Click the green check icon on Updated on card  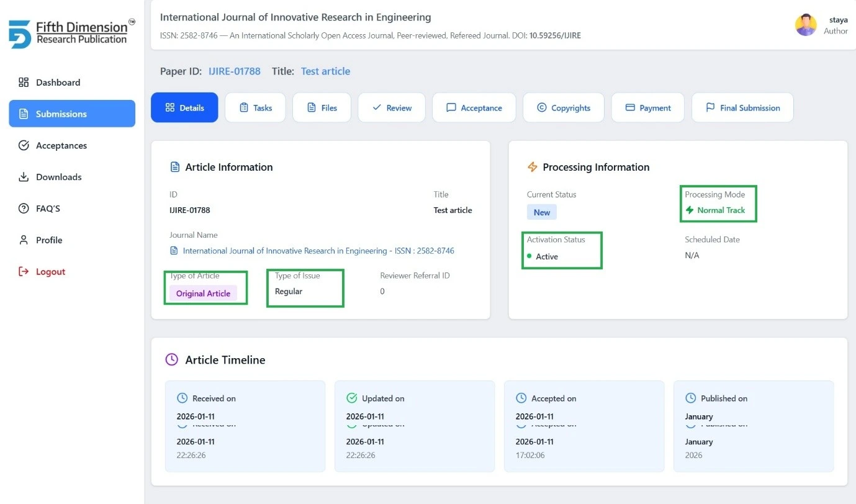(351, 398)
